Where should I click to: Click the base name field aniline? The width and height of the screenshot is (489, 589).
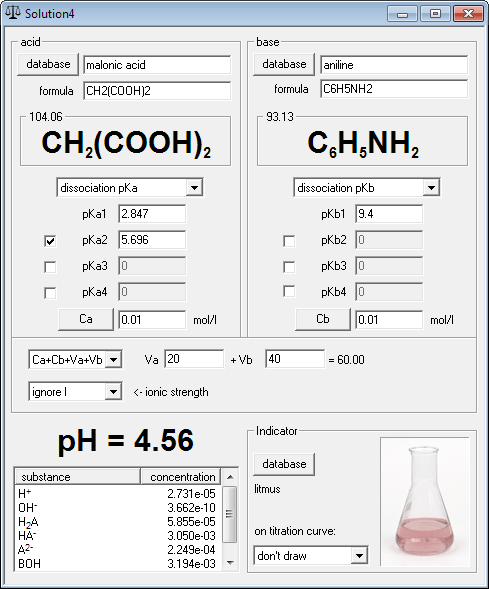click(394, 65)
